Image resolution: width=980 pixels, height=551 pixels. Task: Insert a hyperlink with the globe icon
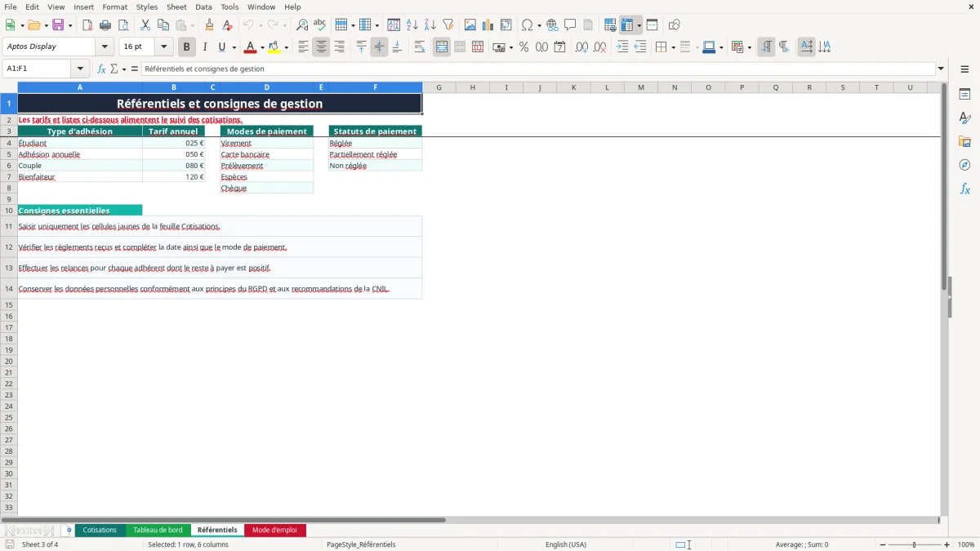pos(552,25)
